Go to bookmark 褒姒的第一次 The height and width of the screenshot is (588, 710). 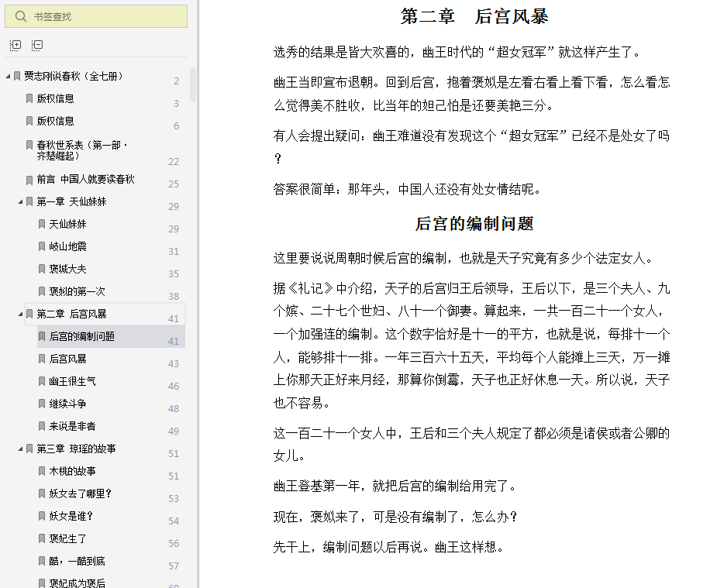[77, 291]
